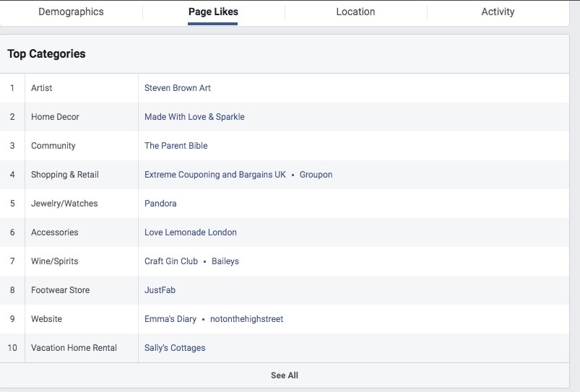Open the Emma's Diary link

pyautogui.click(x=170, y=319)
